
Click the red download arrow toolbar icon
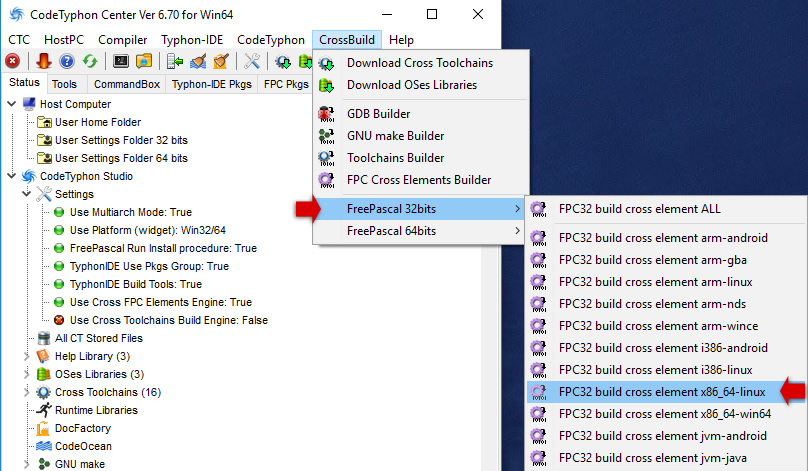tap(43, 62)
